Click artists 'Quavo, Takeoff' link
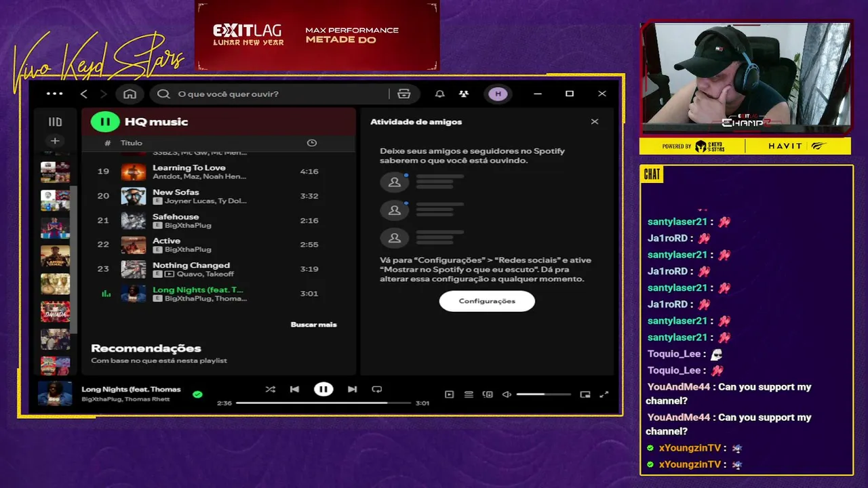The width and height of the screenshot is (868, 488). pyautogui.click(x=205, y=274)
